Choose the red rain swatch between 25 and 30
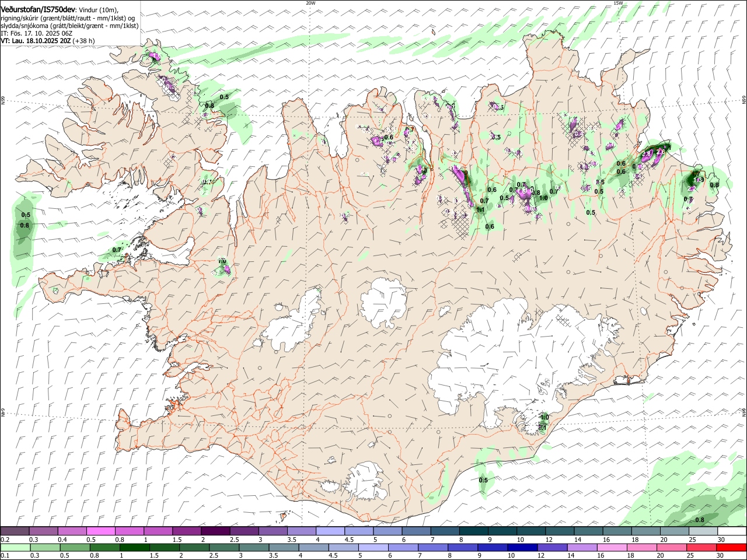 point(701,547)
